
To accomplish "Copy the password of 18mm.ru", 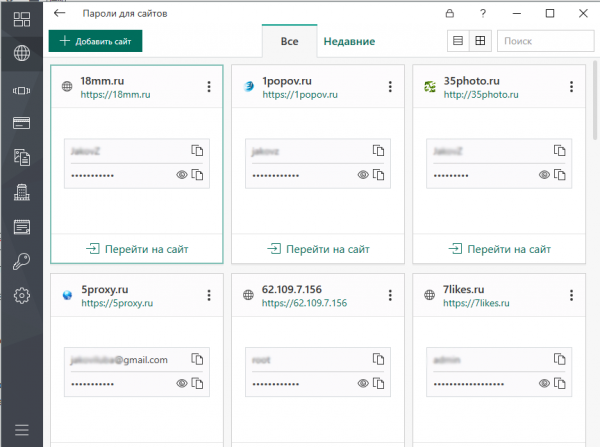I will pyautogui.click(x=197, y=175).
